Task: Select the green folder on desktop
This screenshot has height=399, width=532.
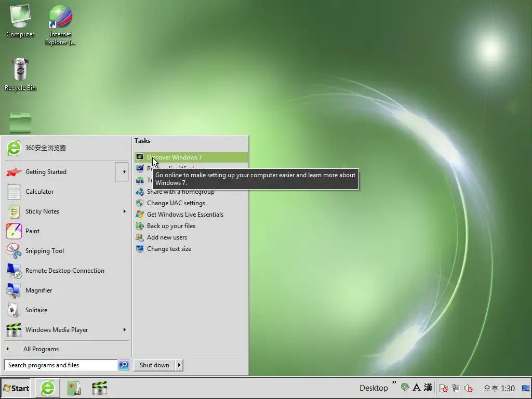Action: tap(20, 123)
